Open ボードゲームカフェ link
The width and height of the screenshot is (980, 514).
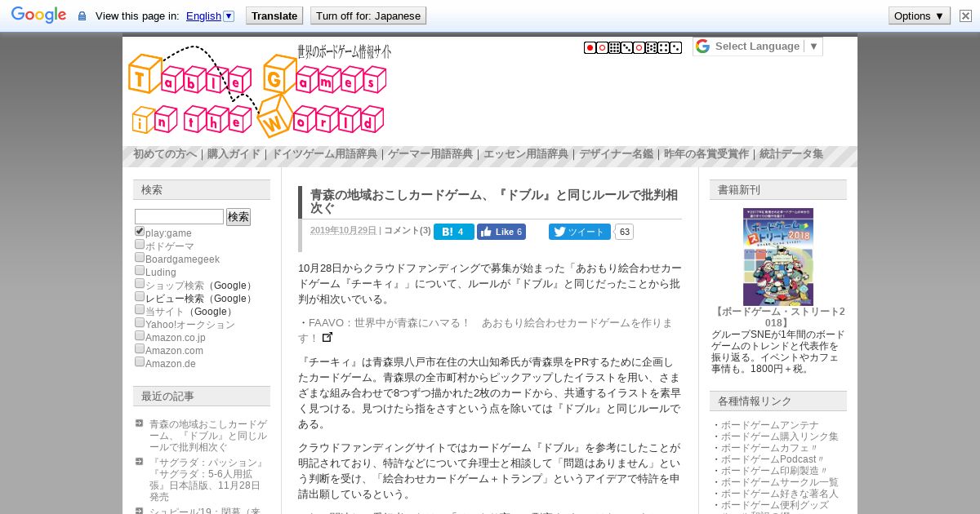[769, 448]
